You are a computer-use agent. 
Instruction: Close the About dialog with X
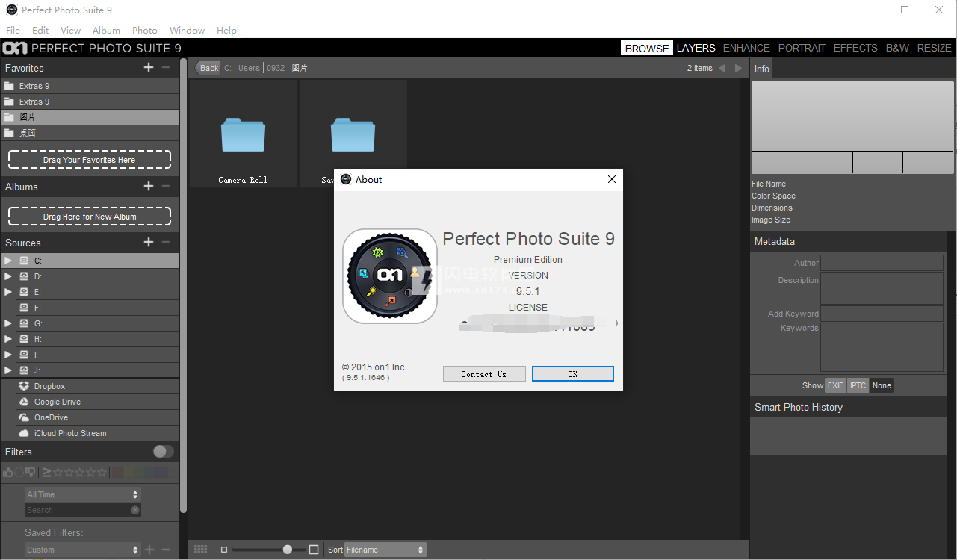612,179
